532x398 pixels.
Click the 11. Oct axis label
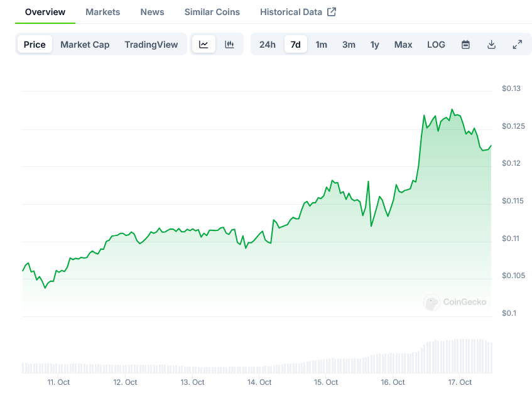[x=58, y=382]
